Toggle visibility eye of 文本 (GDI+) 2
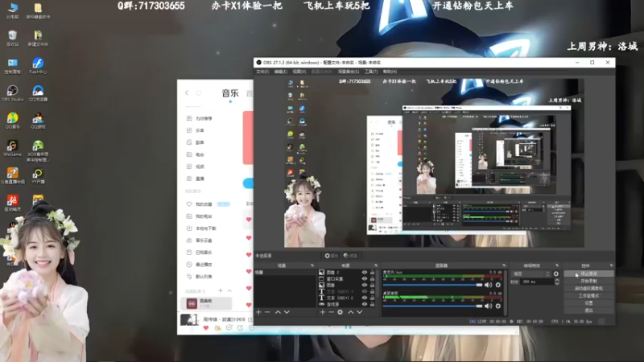Viewport: 644px width, 362px height. tap(365, 298)
